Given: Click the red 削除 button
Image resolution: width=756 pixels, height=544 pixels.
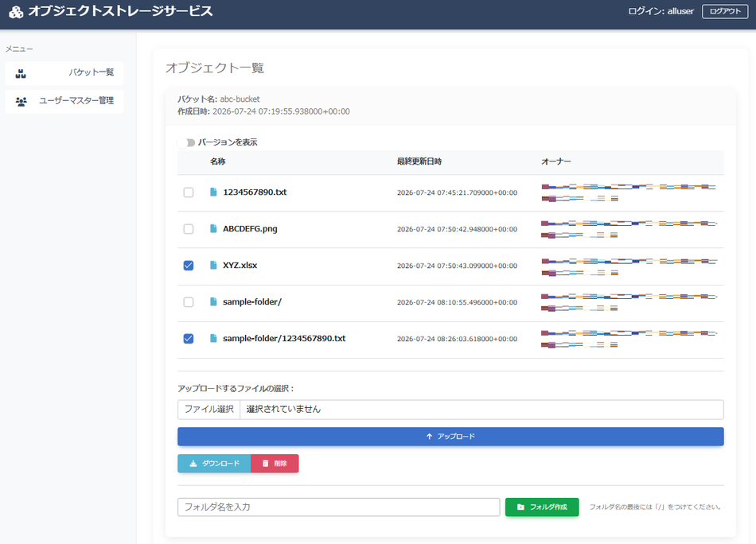Looking at the screenshot, I should 275,464.
